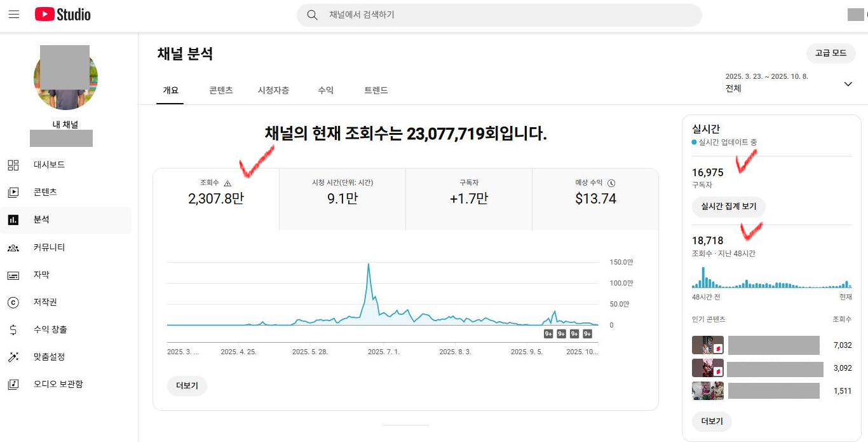Expand the date range dropdown chevron
868x442 pixels.
(848, 84)
